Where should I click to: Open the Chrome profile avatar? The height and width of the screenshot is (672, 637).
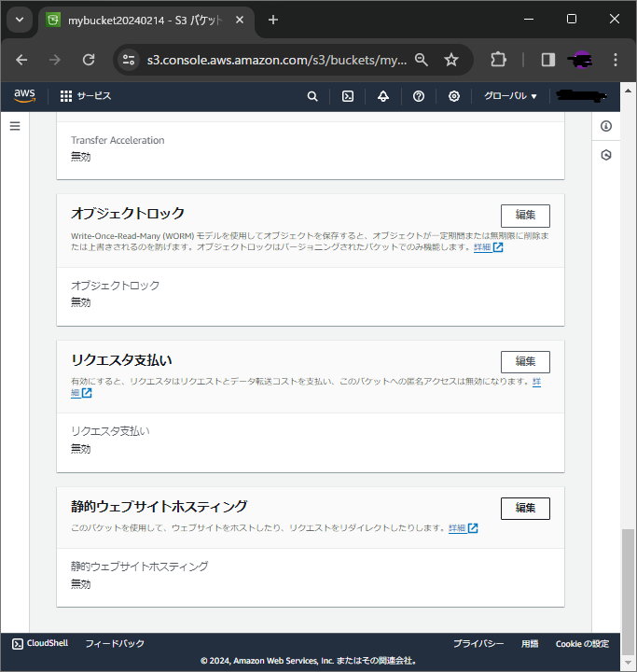[580, 60]
